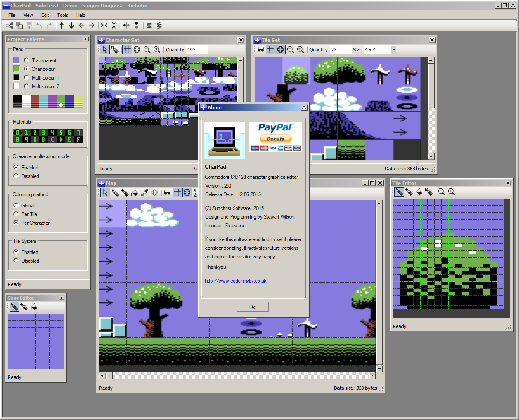Viewport: 519px width, 420px height.
Task: Click the Shift Right arrow icon
Action: point(91,25)
